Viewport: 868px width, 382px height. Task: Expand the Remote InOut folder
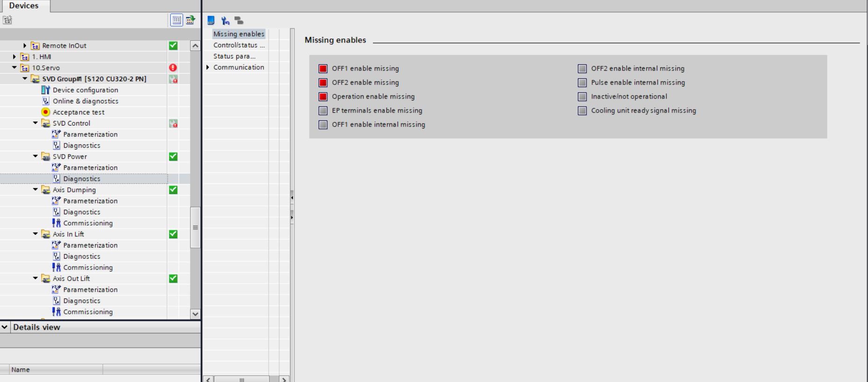(25, 45)
